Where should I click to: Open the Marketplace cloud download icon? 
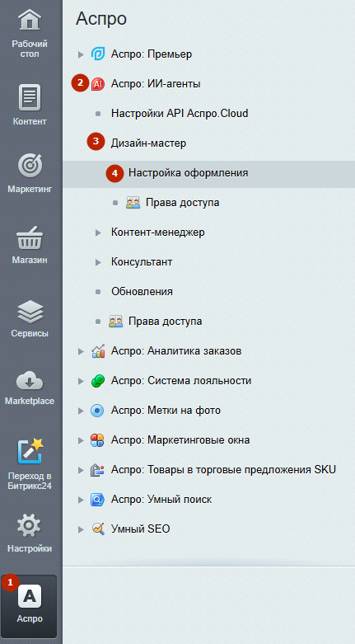click(x=30, y=380)
